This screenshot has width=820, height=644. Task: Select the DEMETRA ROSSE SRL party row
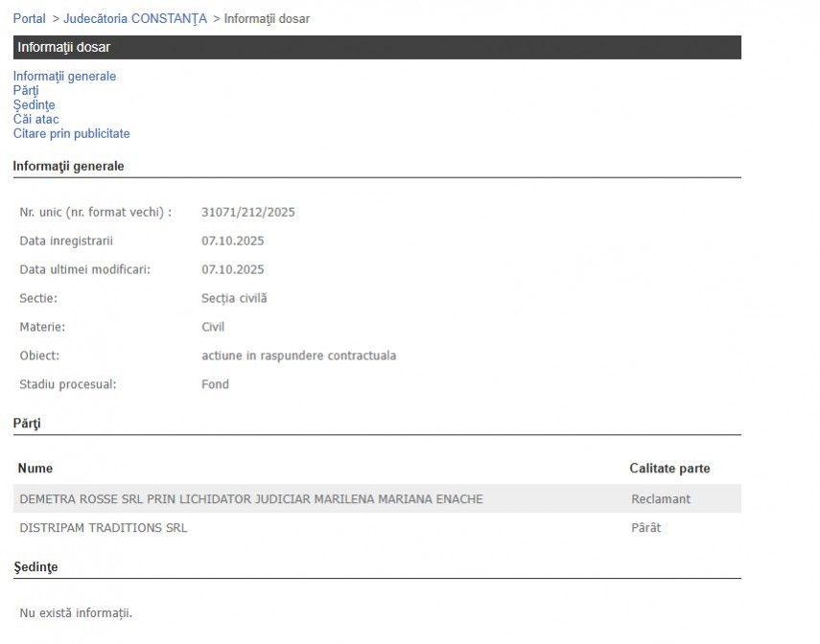(x=251, y=499)
